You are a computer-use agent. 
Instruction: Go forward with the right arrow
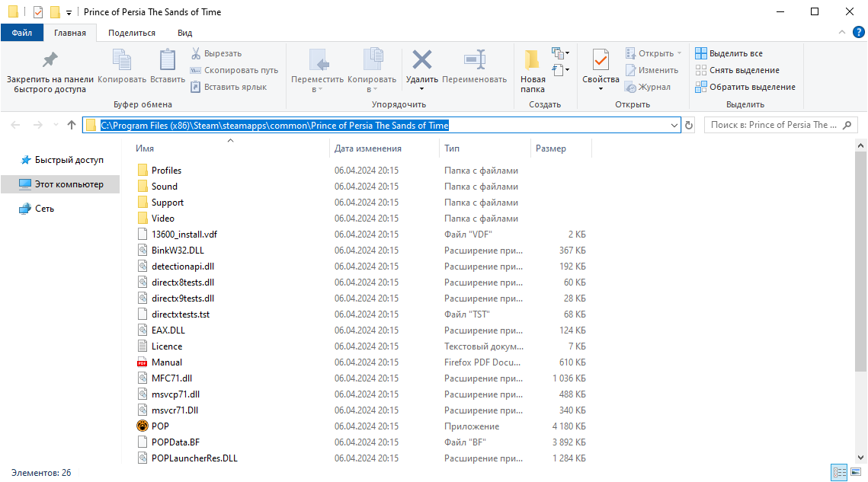[37, 125]
